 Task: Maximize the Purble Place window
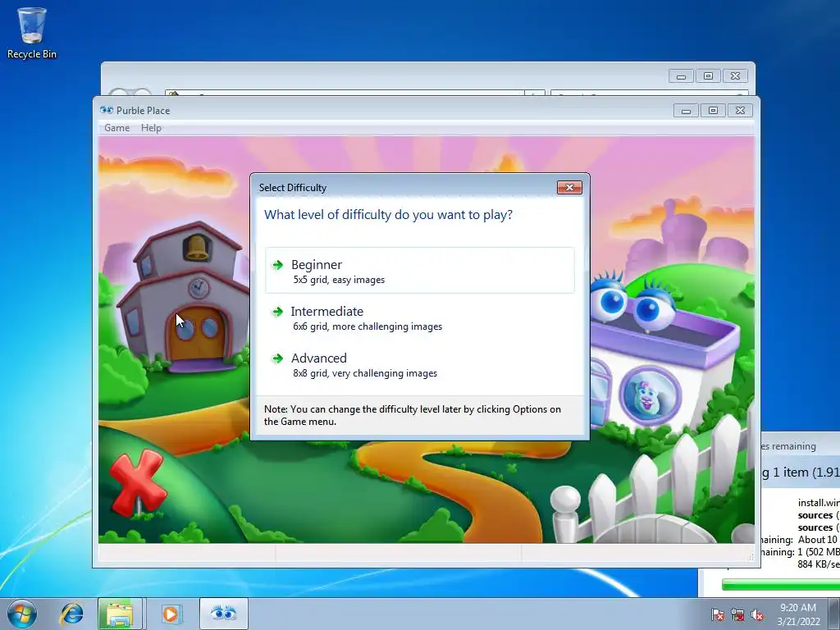pos(713,111)
